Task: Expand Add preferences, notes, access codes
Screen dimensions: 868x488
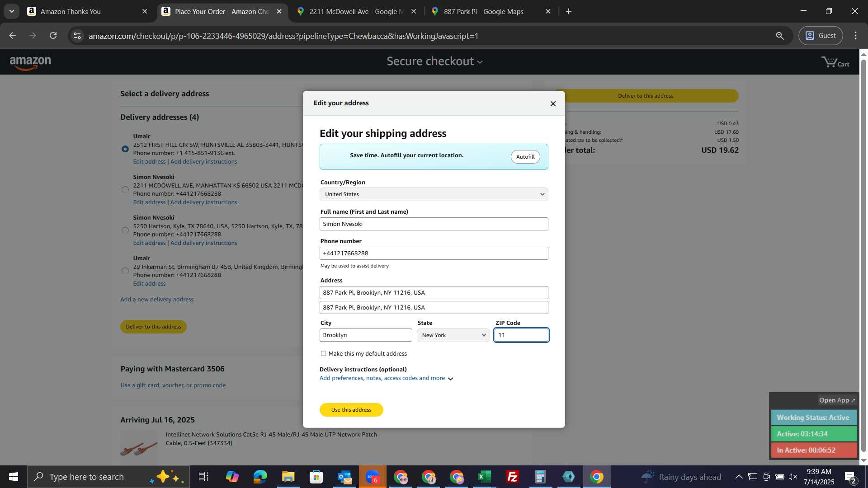Action: (387, 378)
